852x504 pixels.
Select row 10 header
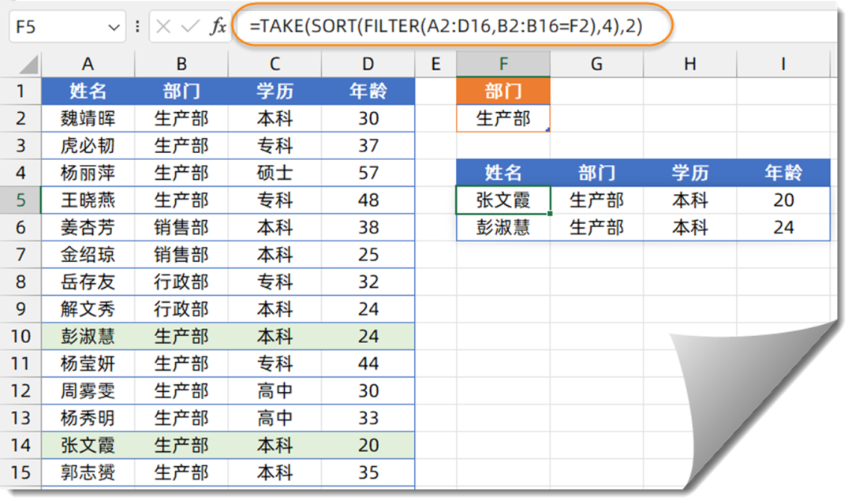[21, 336]
